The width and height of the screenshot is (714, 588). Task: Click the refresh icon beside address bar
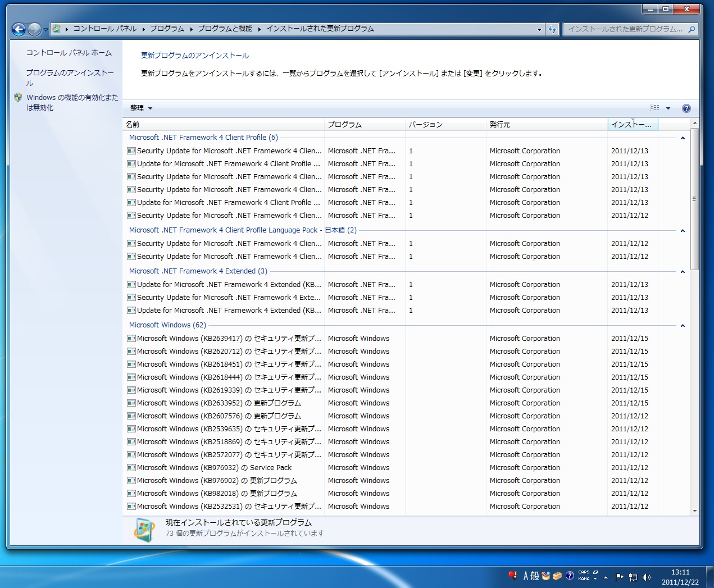click(552, 29)
